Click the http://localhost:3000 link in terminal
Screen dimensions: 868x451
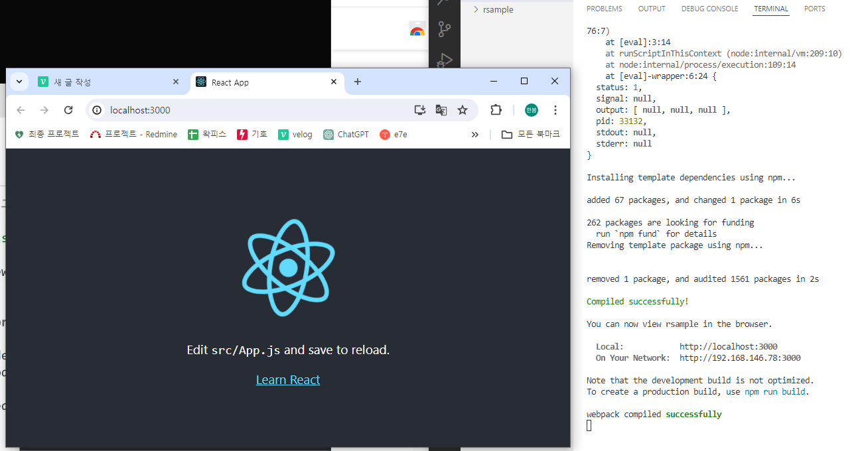pyautogui.click(x=729, y=346)
